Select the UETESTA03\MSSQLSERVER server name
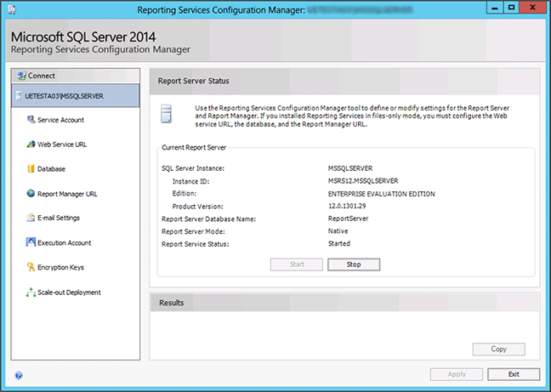551x392 pixels. pos(64,96)
